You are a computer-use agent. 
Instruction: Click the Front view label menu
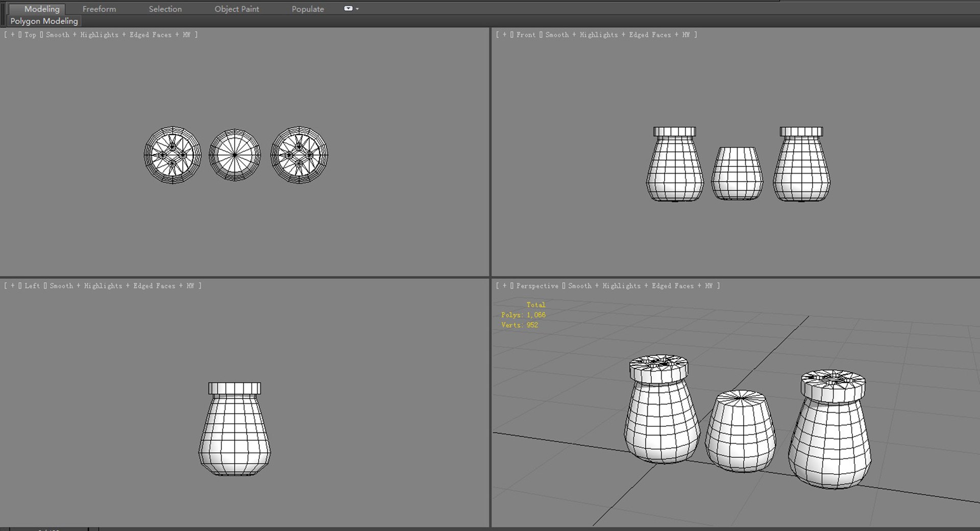[526, 35]
